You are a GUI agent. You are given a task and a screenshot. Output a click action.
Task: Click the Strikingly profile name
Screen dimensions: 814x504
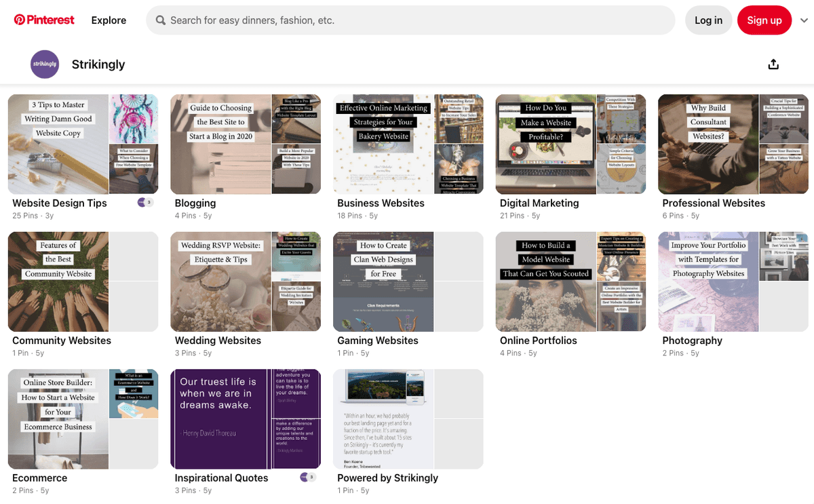(x=98, y=64)
